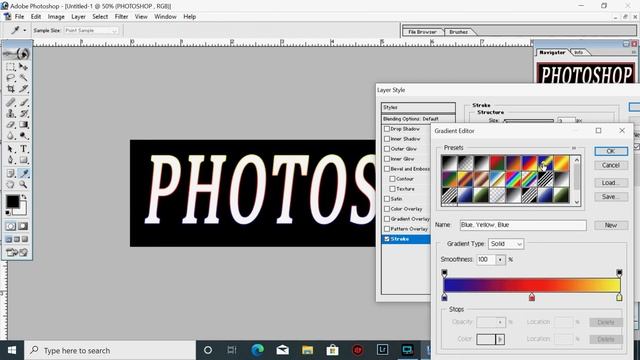Open the tool preset picker arrow
640x360 pixels.
coord(24,31)
